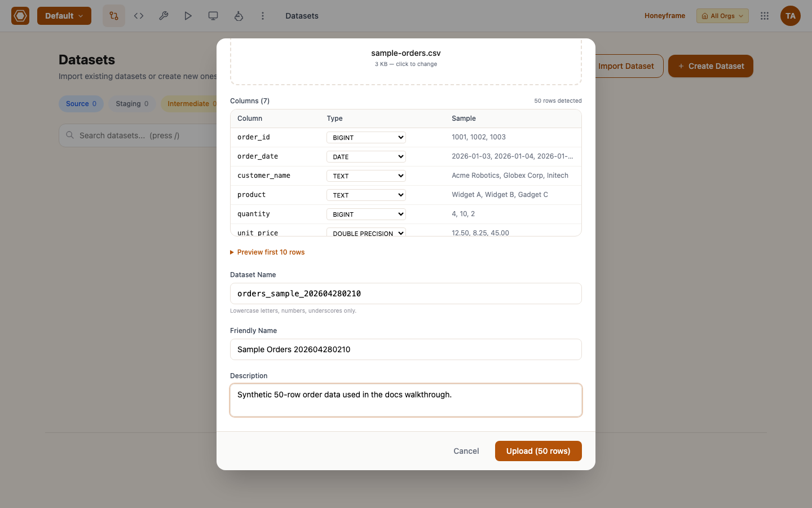Screen dimensions: 812x508
Task: Open the wrench tools icon
Action: pos(164,16)
